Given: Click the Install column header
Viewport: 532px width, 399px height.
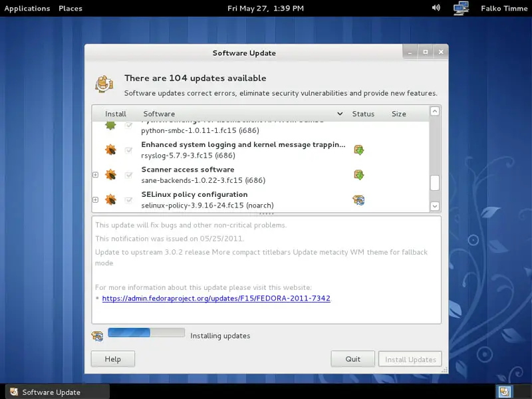Looking at the screenshot, I should coord(115,114).
